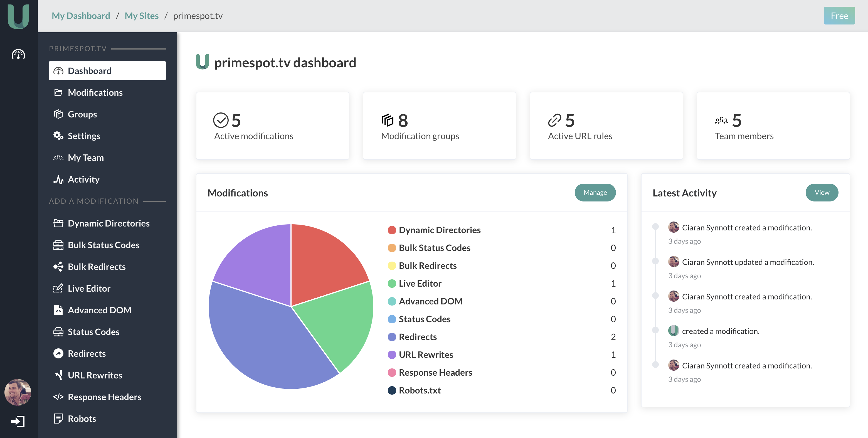Click the user avatar photo in left rail

[18, 392]
